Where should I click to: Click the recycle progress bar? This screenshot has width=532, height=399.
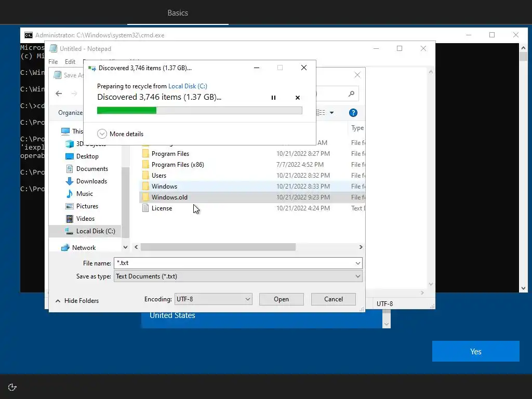coord(199,110)
